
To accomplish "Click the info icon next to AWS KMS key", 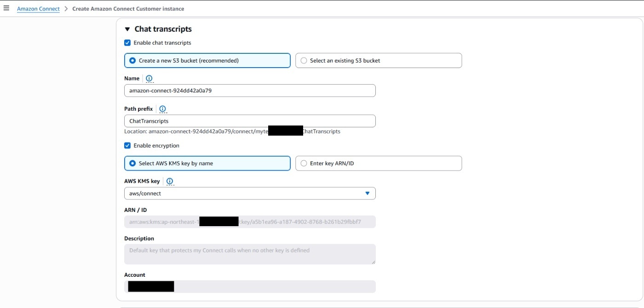I will click(x=170, y=182).
